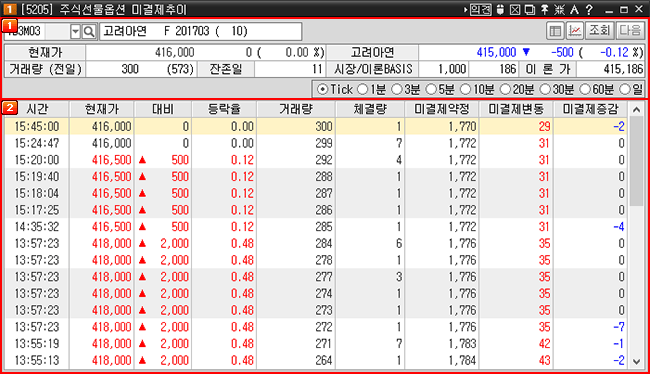Screen dimensions: 650x374
Task: Click the crossed-box icon in title bar
Action: tap(515, 9)
